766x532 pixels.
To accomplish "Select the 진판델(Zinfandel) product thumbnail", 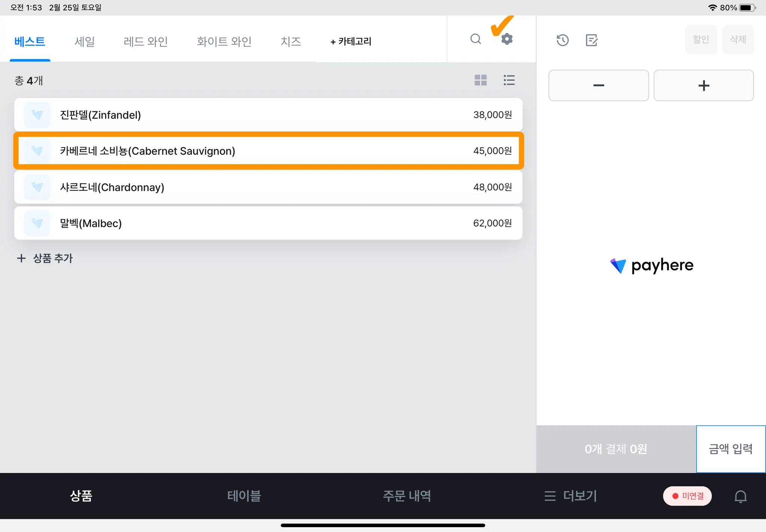I will (37, 115).
